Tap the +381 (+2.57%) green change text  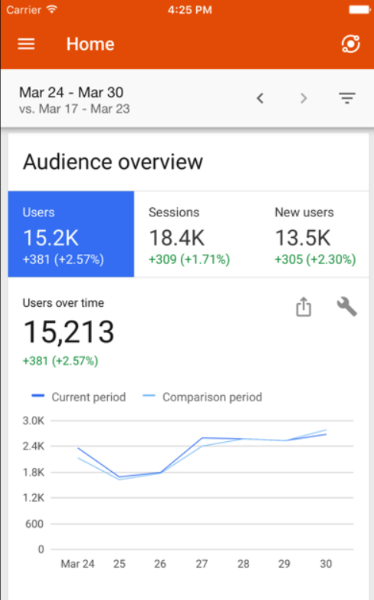(x=60, y=361)
